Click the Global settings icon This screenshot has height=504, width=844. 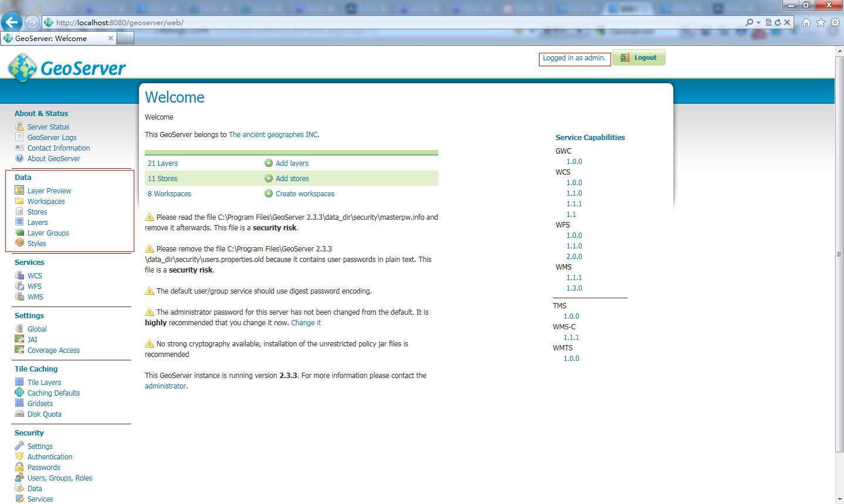point(19,329)
